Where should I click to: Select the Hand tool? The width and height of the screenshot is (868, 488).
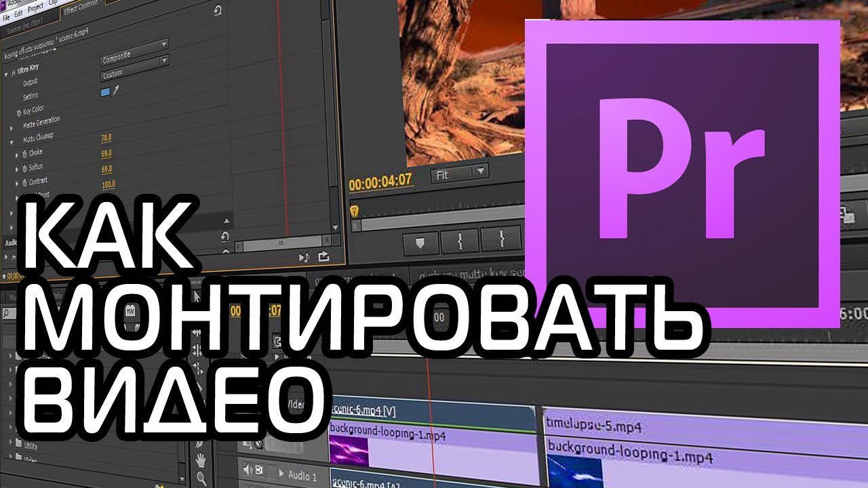[x=201, y=460]
